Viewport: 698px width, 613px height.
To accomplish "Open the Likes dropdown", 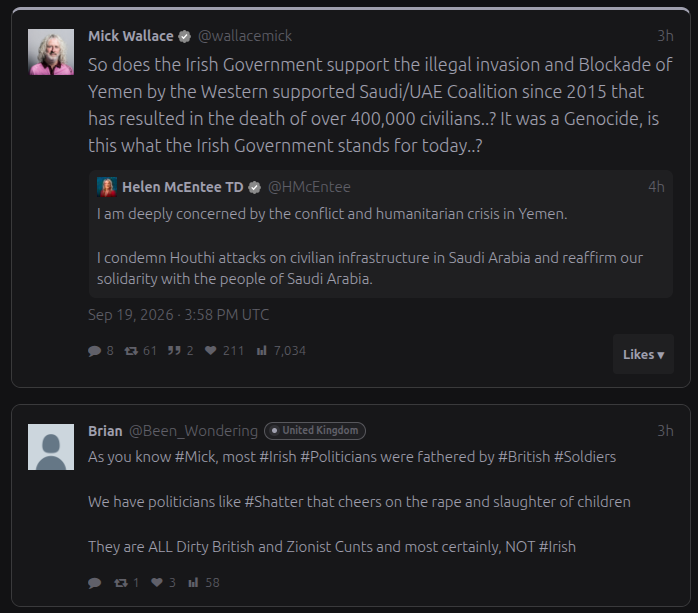I will pyautogui.click(x=643, y=354).
